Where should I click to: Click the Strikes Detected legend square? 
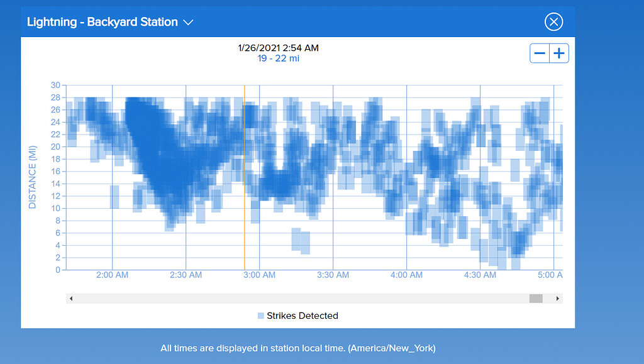click(x=261, y=316)
